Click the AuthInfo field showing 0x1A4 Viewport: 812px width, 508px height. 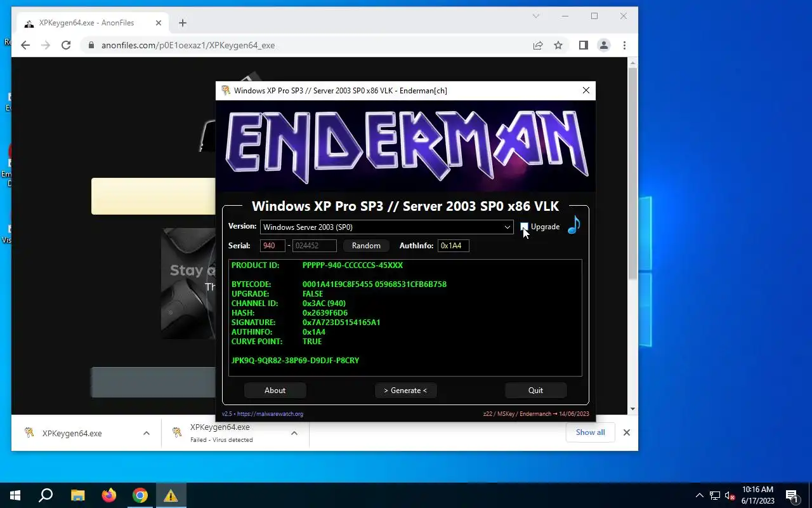(x=454, y=246)
